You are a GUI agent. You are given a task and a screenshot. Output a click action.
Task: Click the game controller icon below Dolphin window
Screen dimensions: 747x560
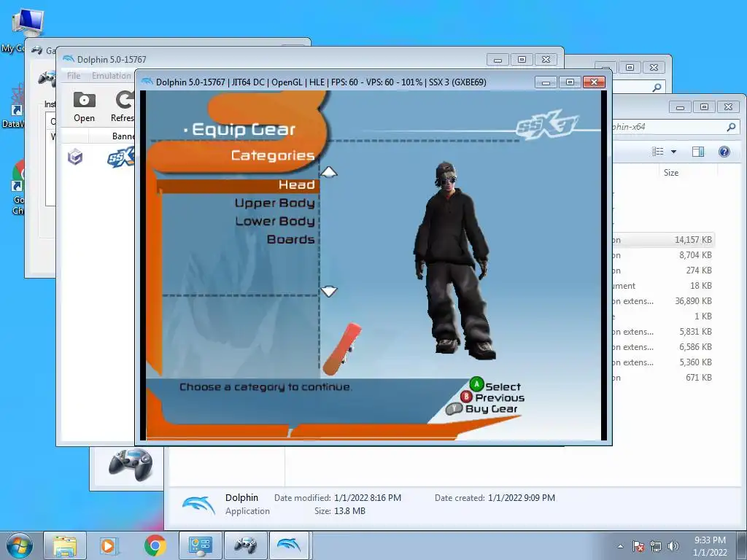tap(130, 464)
